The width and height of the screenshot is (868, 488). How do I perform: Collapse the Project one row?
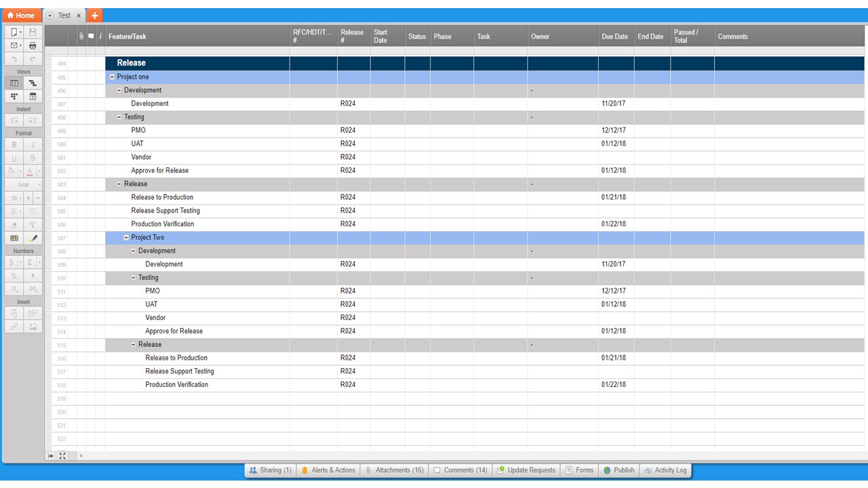(x=113, y=77)
